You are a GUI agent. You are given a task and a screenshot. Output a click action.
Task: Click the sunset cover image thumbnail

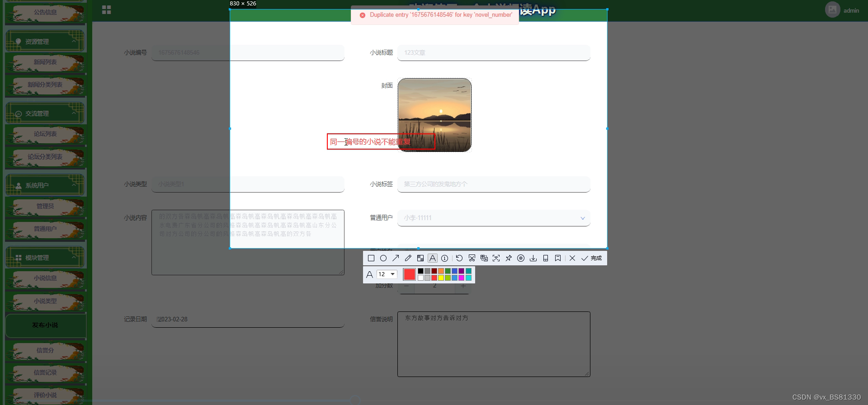click(x=434, y=115)
